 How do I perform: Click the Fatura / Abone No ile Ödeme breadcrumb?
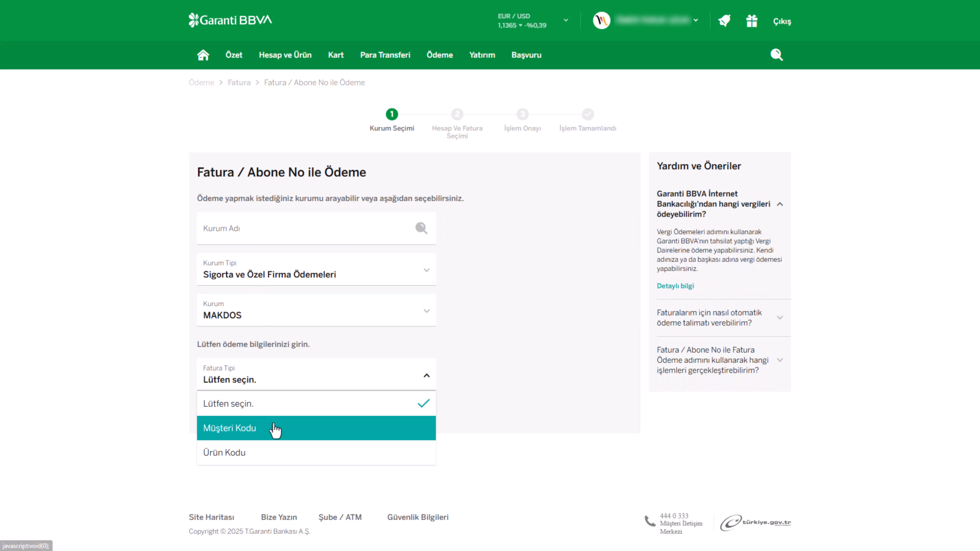(314, 83)
